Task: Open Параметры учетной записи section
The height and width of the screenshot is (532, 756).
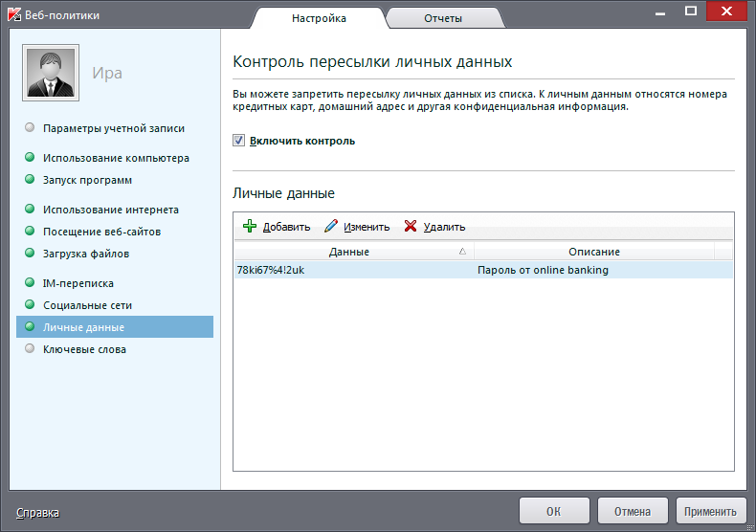Action: (x=113, y=127)
